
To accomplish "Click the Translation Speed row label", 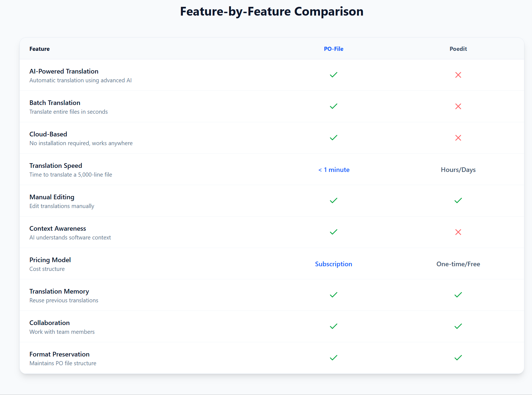I will point(55,165).
